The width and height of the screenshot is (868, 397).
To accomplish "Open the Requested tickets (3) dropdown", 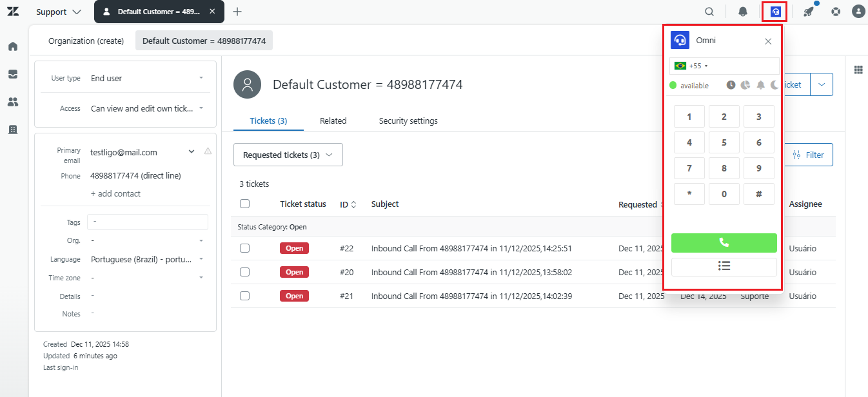I will 288,155.
